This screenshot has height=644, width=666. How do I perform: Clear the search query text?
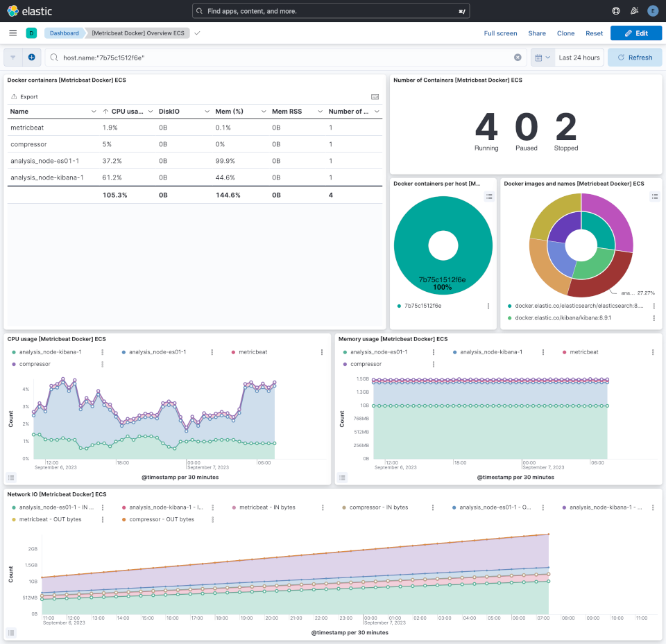[x=518, y=58]
